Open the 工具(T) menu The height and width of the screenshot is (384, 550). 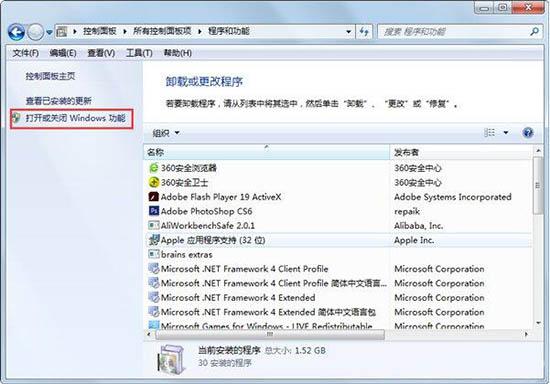click(139, 53)
